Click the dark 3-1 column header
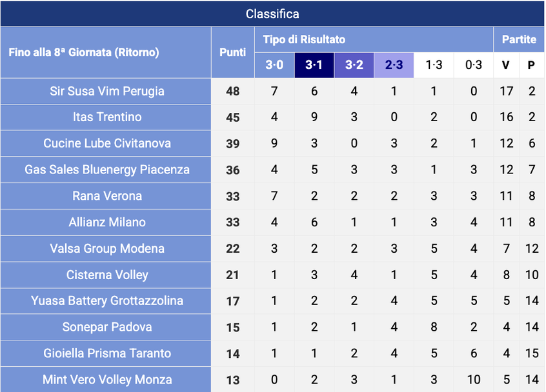This screenshot has width=546, height=392. coord(314,65)
